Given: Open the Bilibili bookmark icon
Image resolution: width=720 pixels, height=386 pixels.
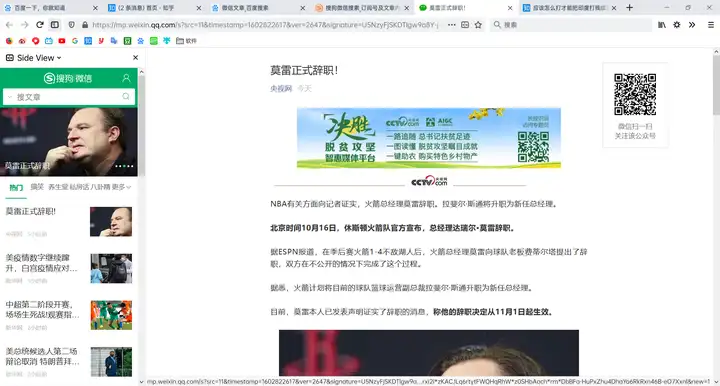Looking at the screenshot, I should pos(49,41).
